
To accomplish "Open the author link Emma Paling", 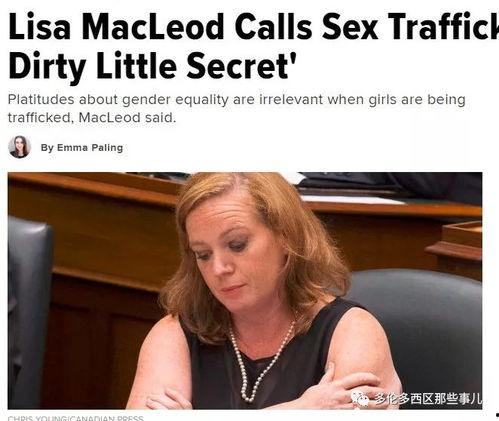I will pos(90,148).
